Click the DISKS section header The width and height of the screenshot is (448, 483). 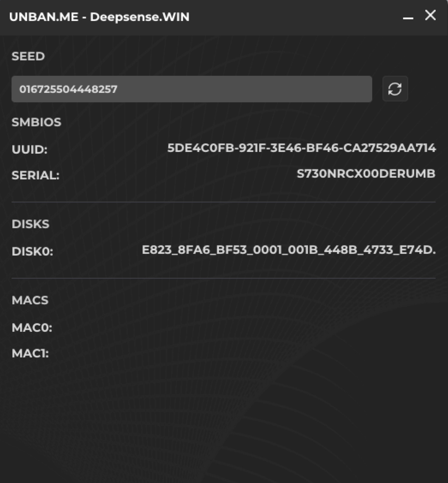coord(31,224)
